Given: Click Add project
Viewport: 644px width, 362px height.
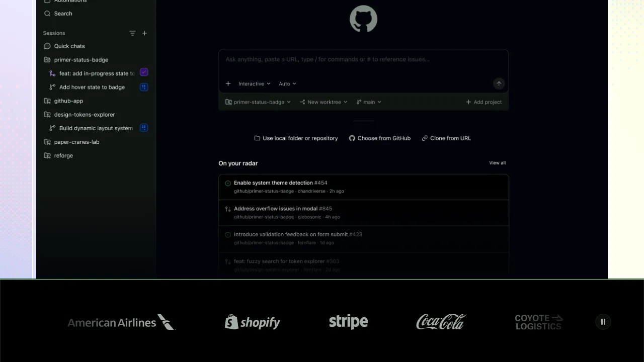Looking at the screenshot, I should click(x=484, y=102).
